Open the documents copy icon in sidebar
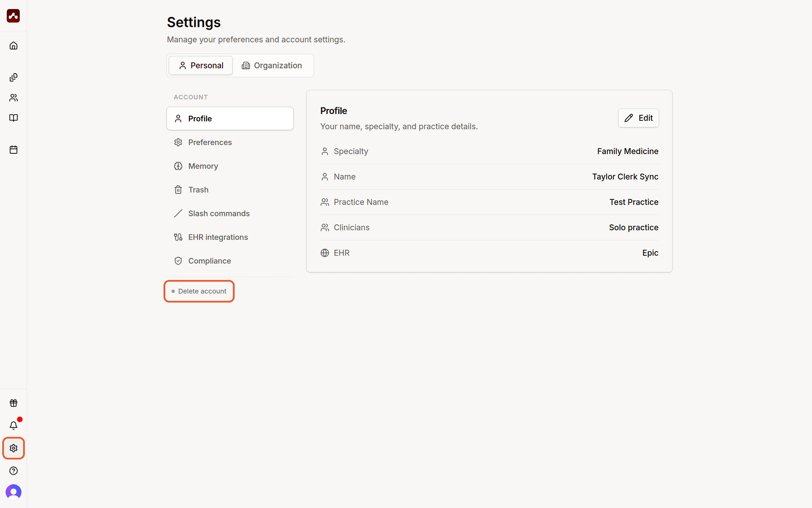Image resolution: width=812 pixels, height=508 pixels. [x=14, y=77]
